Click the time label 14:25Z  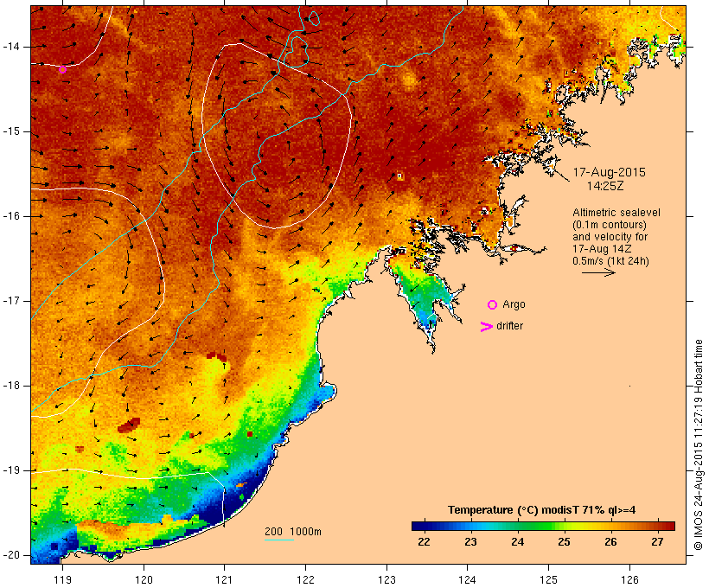605,186
